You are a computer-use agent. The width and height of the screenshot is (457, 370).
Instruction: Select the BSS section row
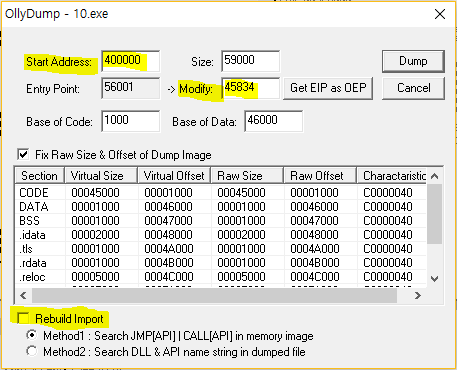221,221
